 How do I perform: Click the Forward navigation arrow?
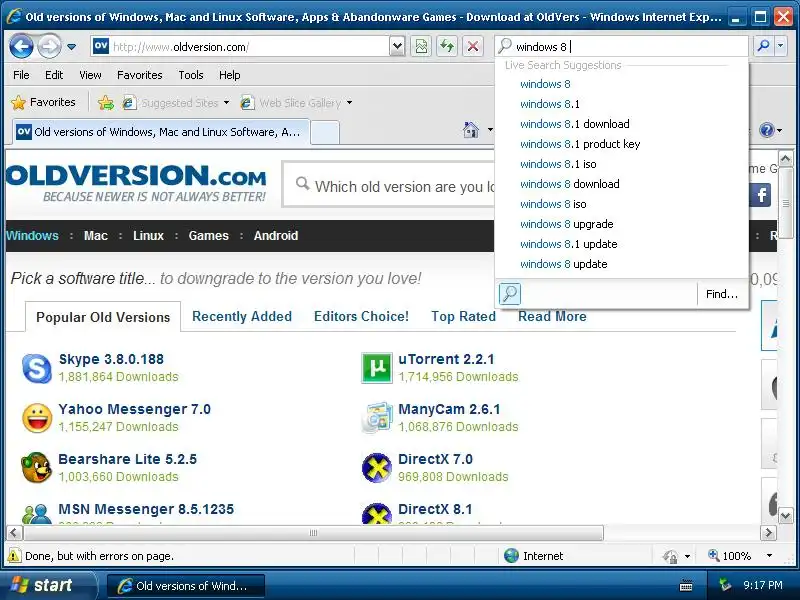(x=49, y=47)
